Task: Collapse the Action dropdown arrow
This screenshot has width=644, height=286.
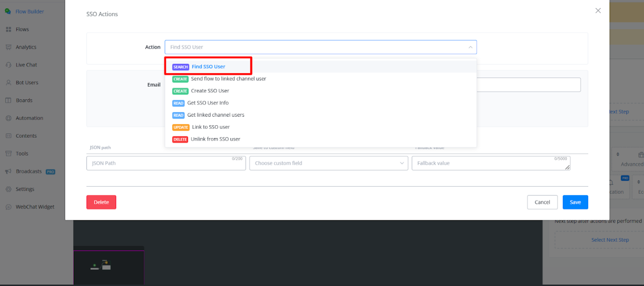Action: (470, 47)
